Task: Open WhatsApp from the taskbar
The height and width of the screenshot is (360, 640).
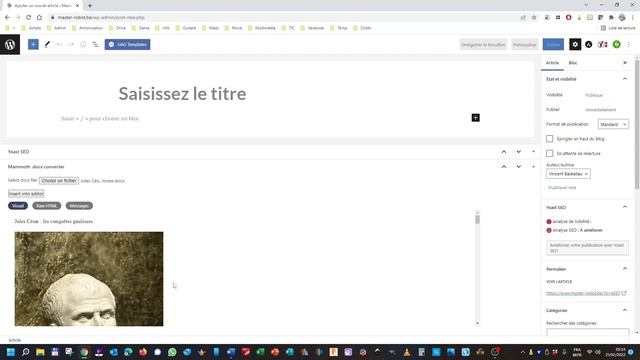Action: (x=172, y=352)
